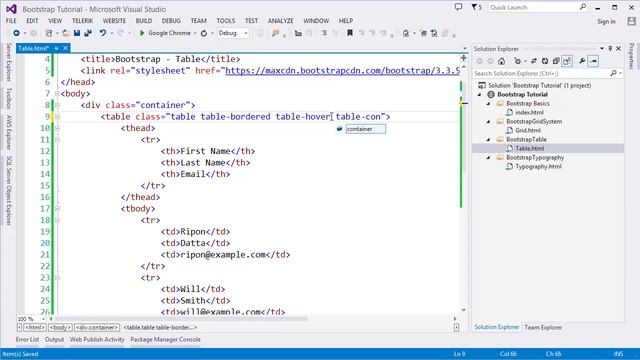Select Typography.html in Solution Explorer
The image size is (640, 360).
(538, 167)
